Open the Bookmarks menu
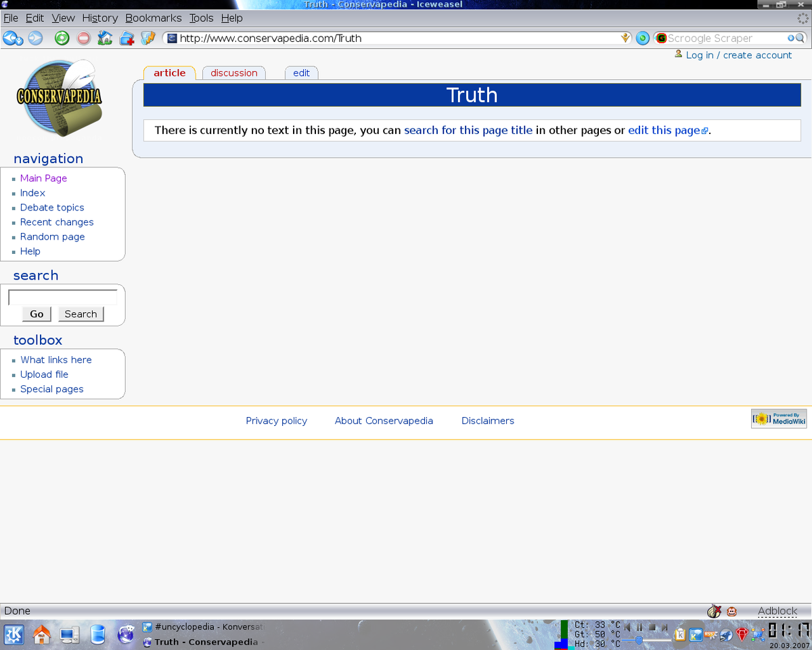The height and width of the screenshot is (650, 812). coord(153,18)
